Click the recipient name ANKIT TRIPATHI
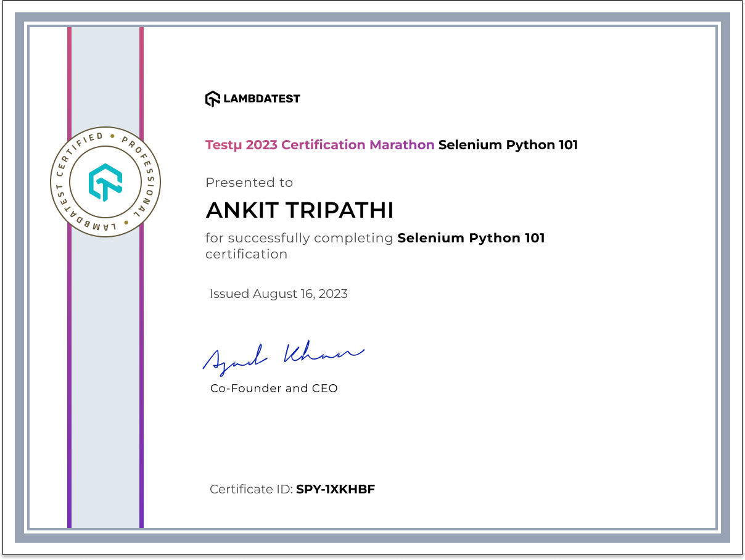 (299, 210)
